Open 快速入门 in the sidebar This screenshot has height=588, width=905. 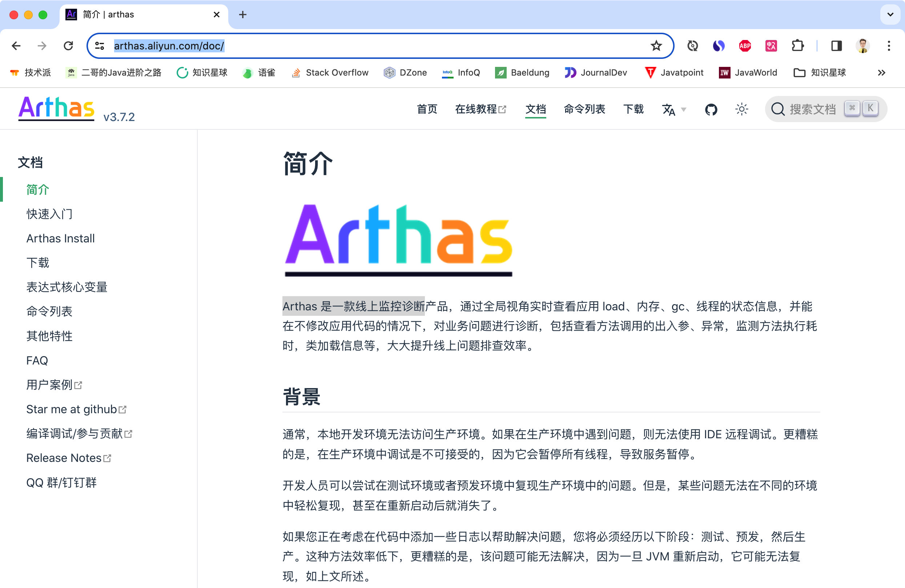(49, 214)
